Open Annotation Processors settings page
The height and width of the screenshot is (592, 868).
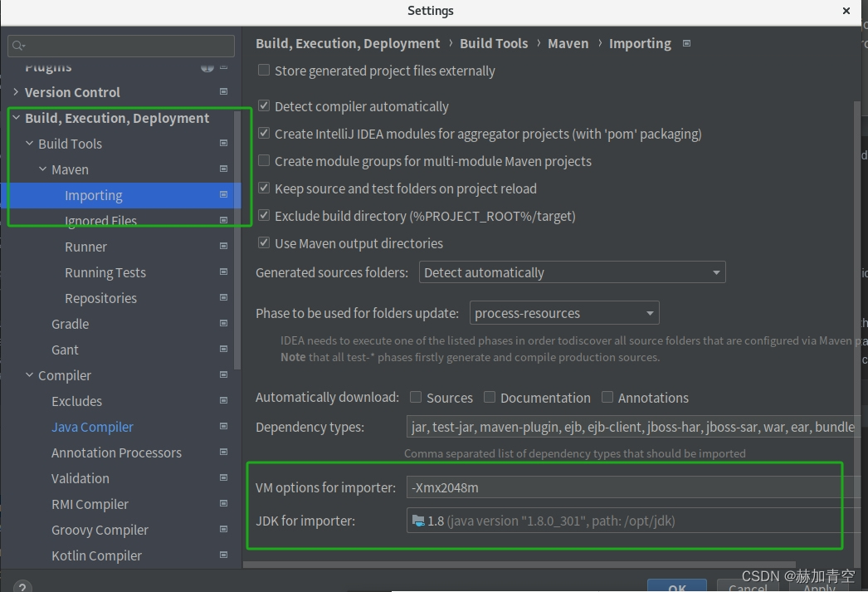coord(116,453)
